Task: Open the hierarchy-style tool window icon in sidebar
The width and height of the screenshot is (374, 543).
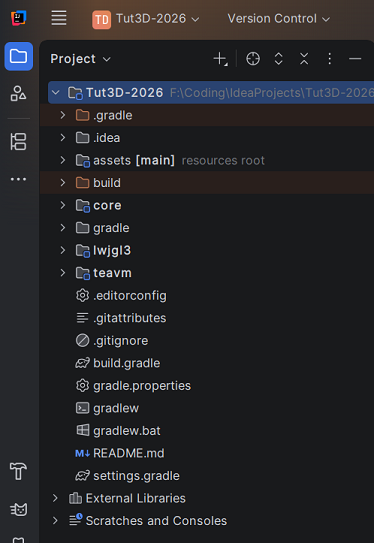Action: coord(18,142)
